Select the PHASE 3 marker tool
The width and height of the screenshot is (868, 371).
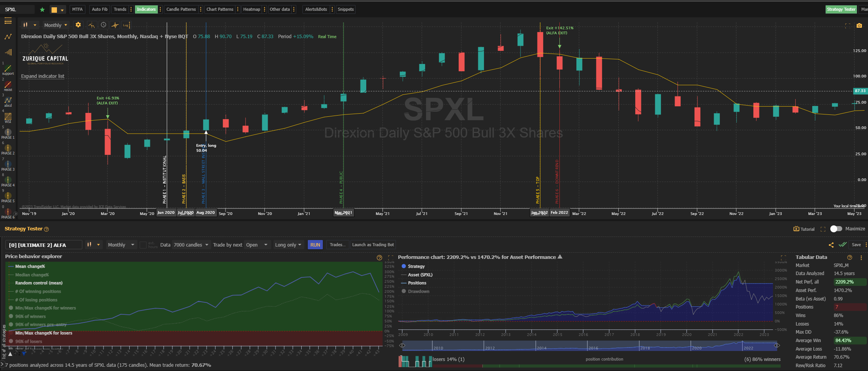pyautogui.click(x=8, y=166)
